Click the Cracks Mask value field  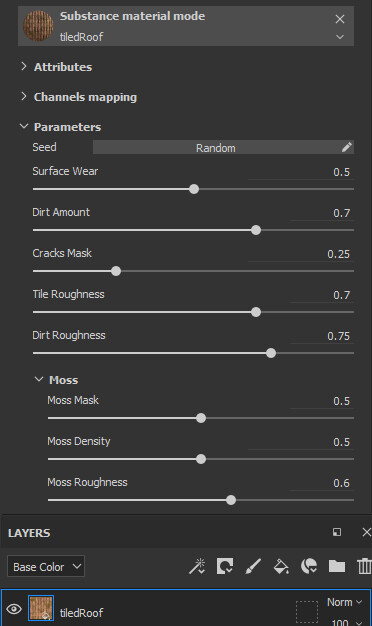pos(299,254)
